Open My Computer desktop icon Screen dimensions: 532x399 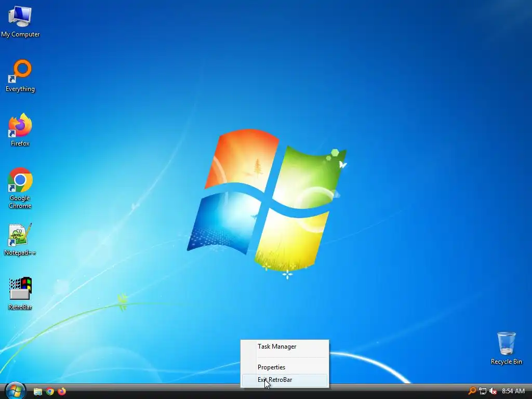(x=20, y=22)
